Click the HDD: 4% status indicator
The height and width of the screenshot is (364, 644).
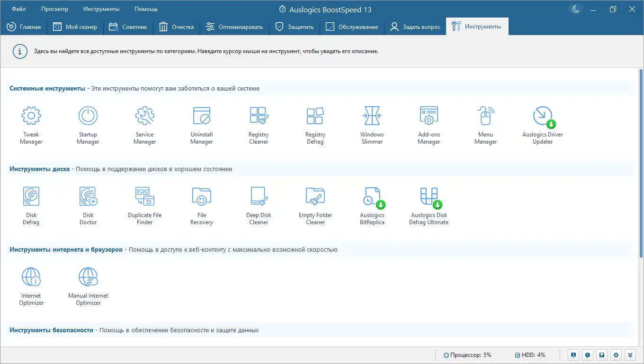(x=530, y=355)
